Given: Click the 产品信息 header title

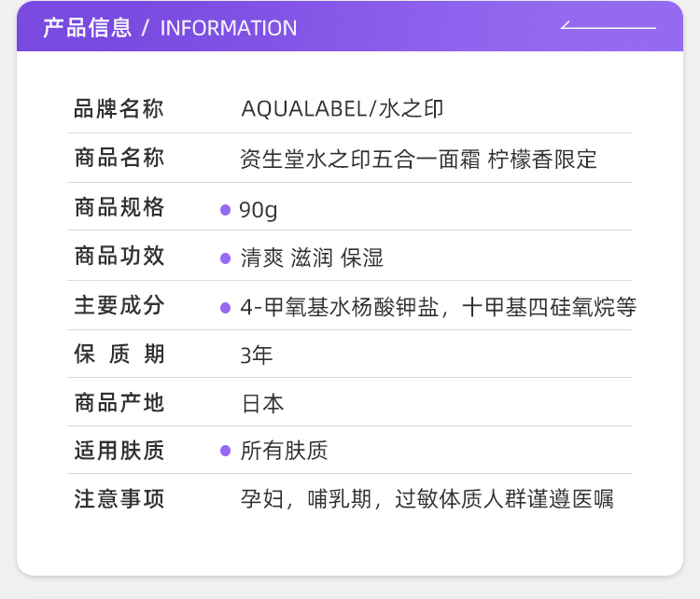Looking at the screenshot, I should [x=88, y=28].
